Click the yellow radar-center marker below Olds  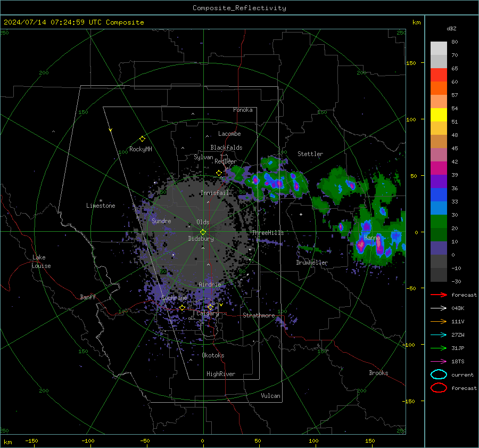click(x=203, y=232)
